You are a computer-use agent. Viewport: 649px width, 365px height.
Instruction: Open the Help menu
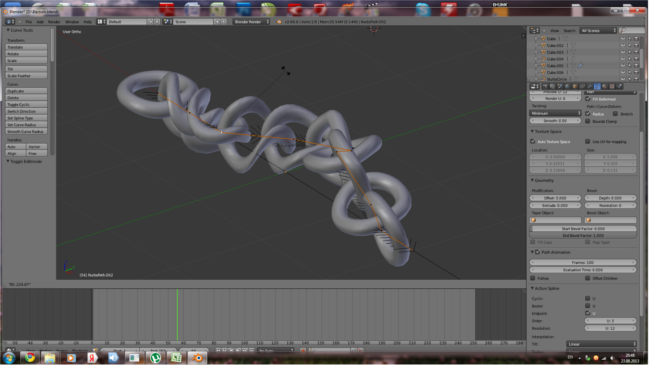point(88,22)
